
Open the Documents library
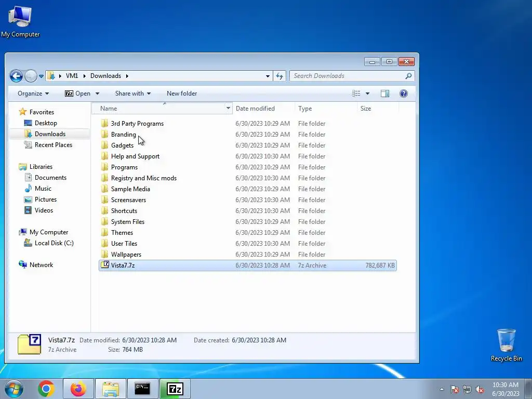45,178
